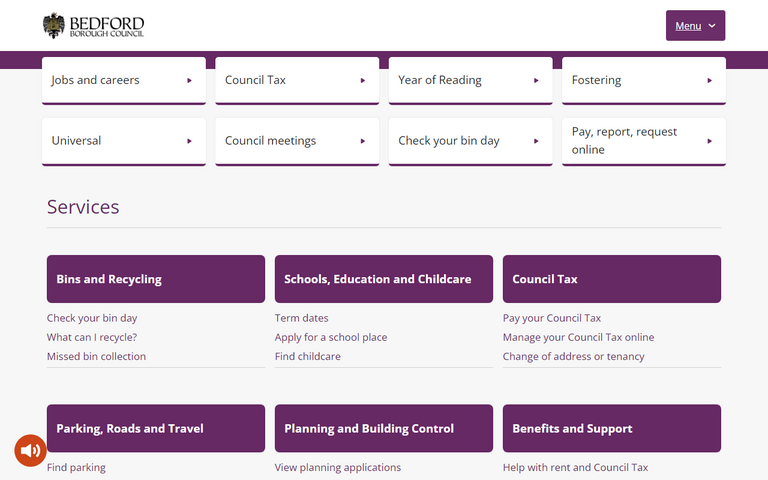
Task: Click the arrow on Check your bin day tile
Action: (536, 141)
